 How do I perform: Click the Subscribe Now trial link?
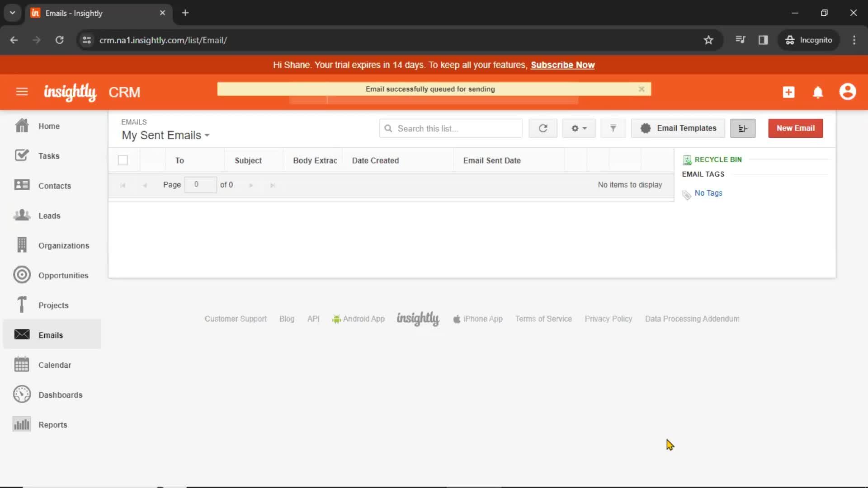[563, 65]
